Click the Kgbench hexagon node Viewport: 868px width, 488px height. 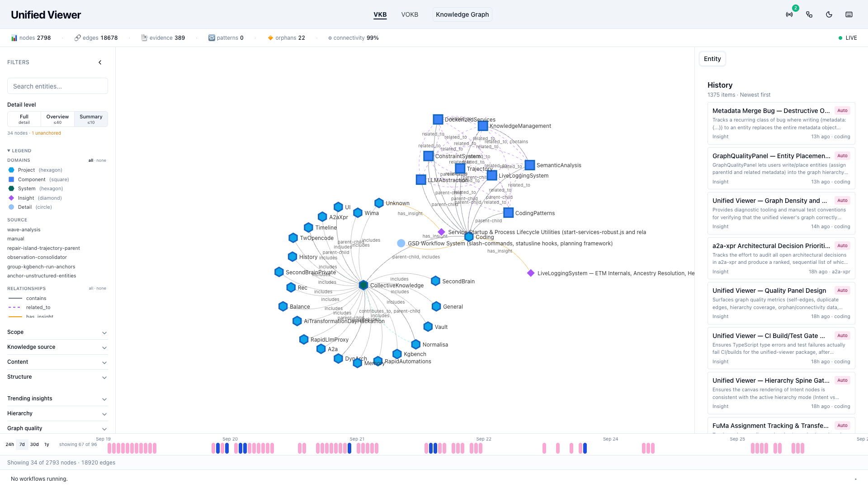pyautogui.click(x=397, y=354)
